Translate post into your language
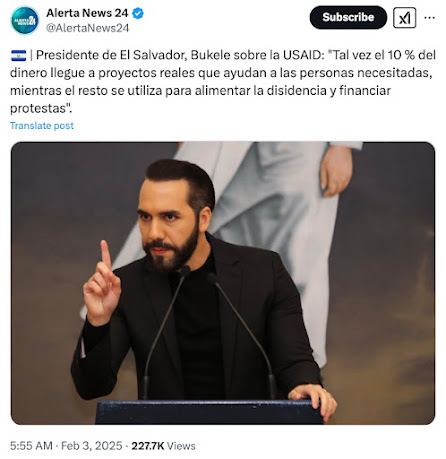 tap(42, 126)
